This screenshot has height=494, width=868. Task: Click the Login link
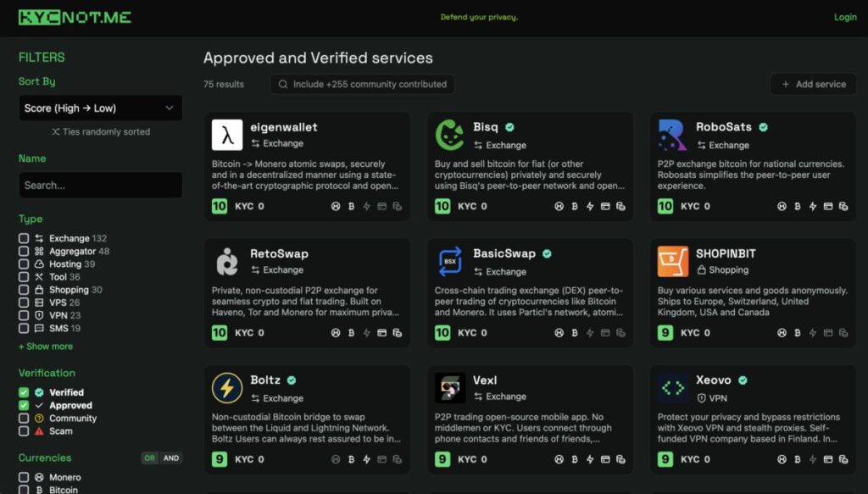[x=845, y=17]
